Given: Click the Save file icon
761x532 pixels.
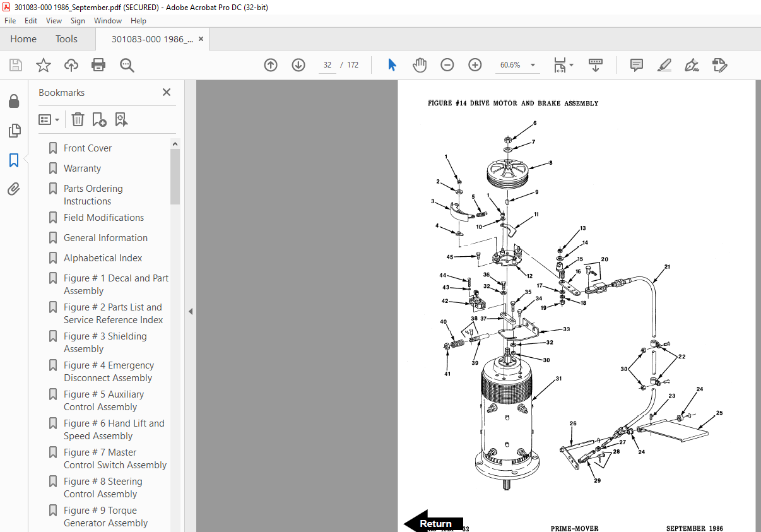Looking at the screenshot, I should 16,65.
